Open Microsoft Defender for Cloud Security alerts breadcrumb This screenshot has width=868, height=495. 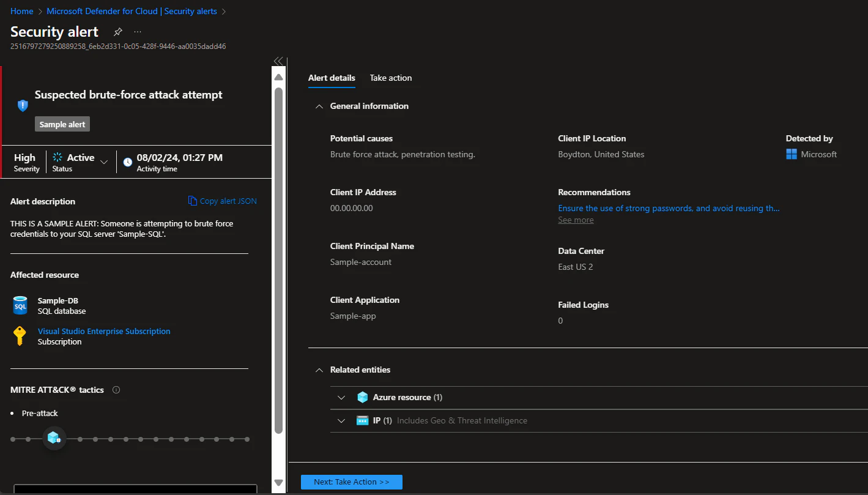(132, 11)
